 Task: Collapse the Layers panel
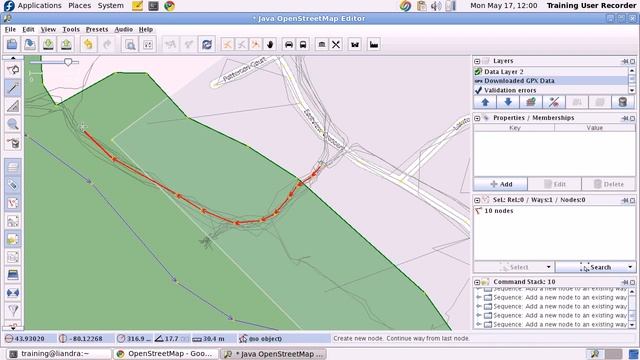pos(477,61)
